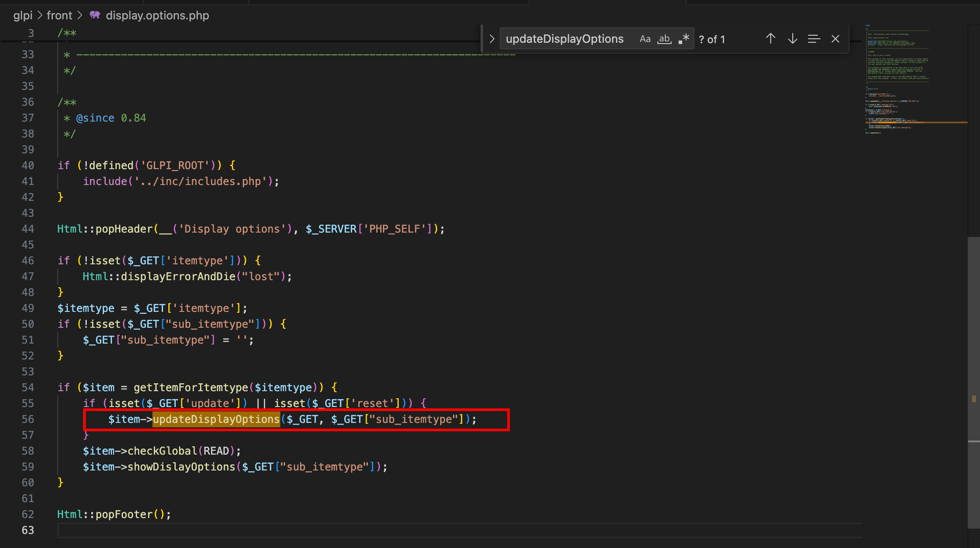Click displayErrorAndDie method text

(178, 277)
